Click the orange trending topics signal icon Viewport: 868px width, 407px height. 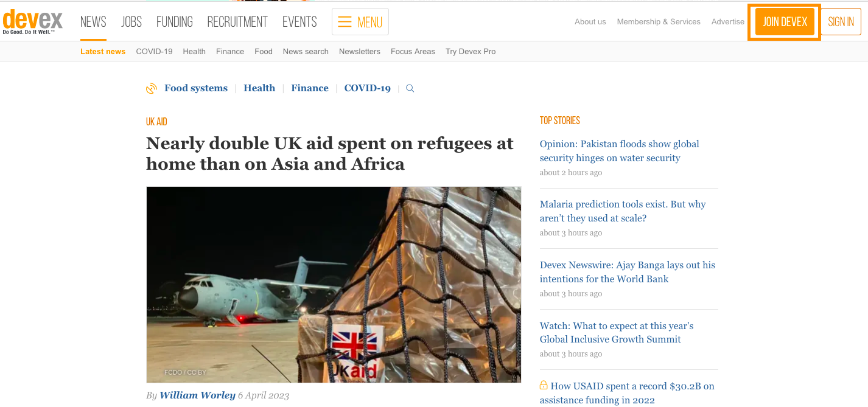[x=152, y=88]
